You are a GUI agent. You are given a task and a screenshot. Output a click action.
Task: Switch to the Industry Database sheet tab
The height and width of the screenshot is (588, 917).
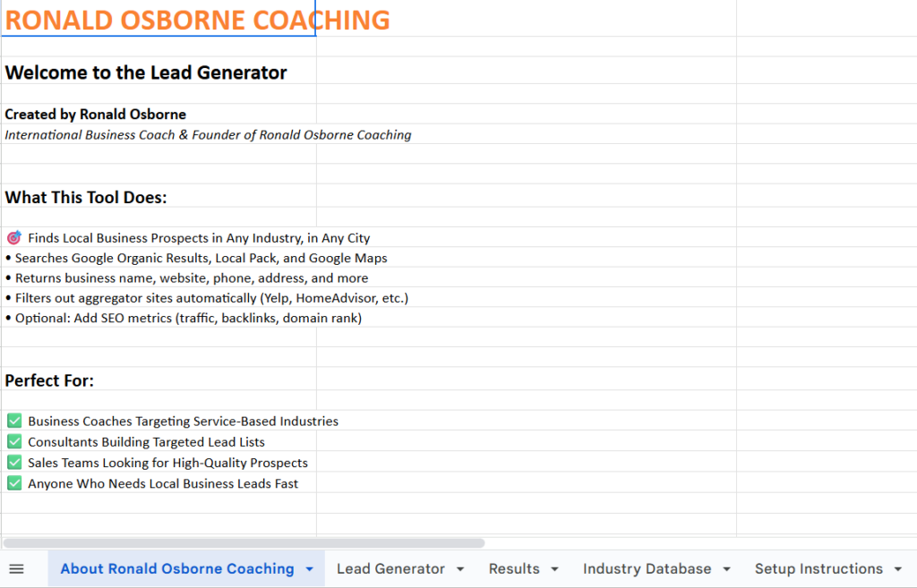coord(648,568)
